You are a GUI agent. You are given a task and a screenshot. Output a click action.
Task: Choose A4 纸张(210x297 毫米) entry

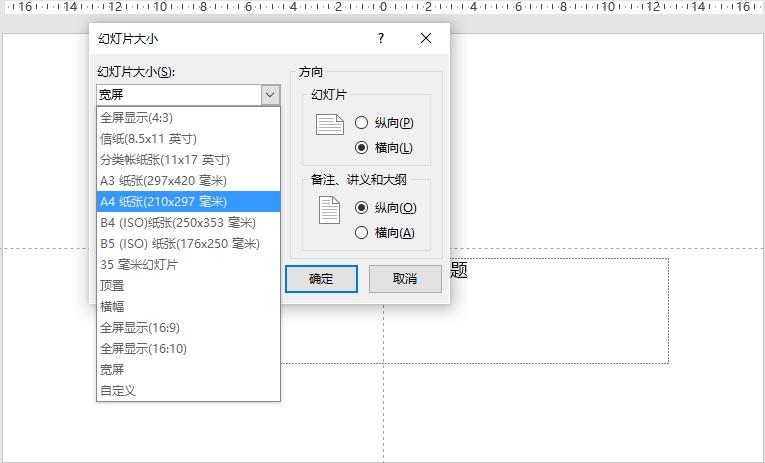[x=188, y=201]
